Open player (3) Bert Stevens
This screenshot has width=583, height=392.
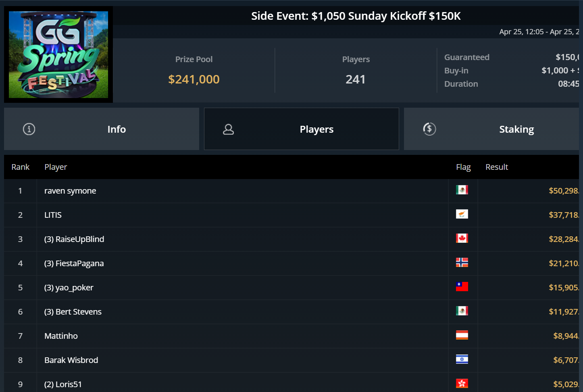73,312
